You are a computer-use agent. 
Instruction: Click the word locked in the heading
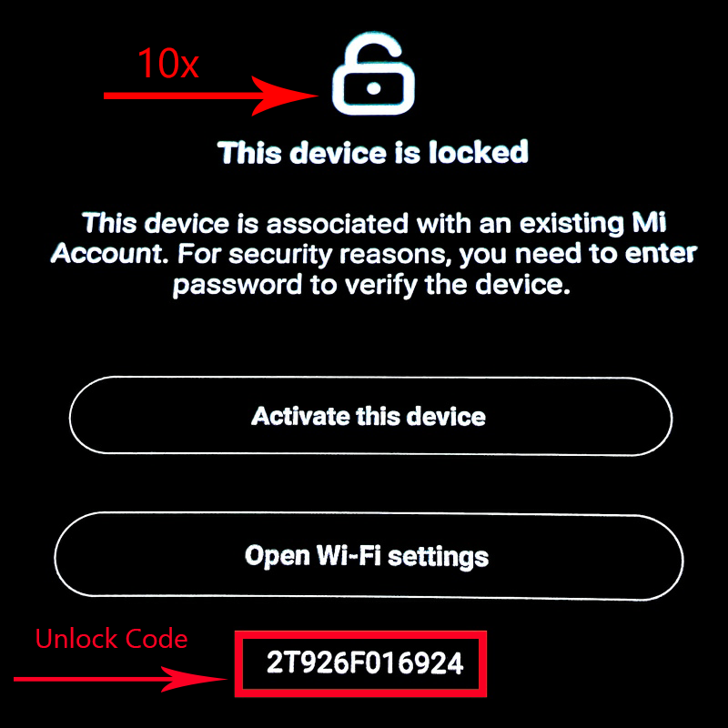(x=479, y=152)
